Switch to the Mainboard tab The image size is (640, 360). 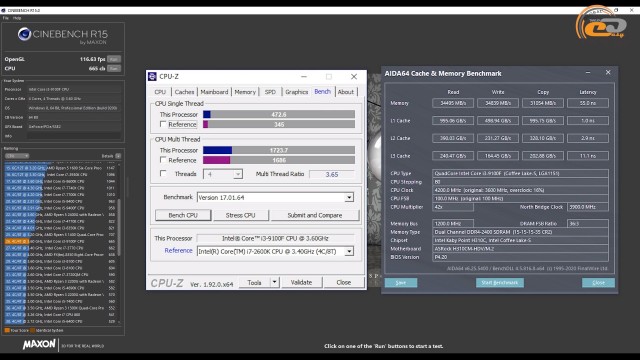click(214, 92)
